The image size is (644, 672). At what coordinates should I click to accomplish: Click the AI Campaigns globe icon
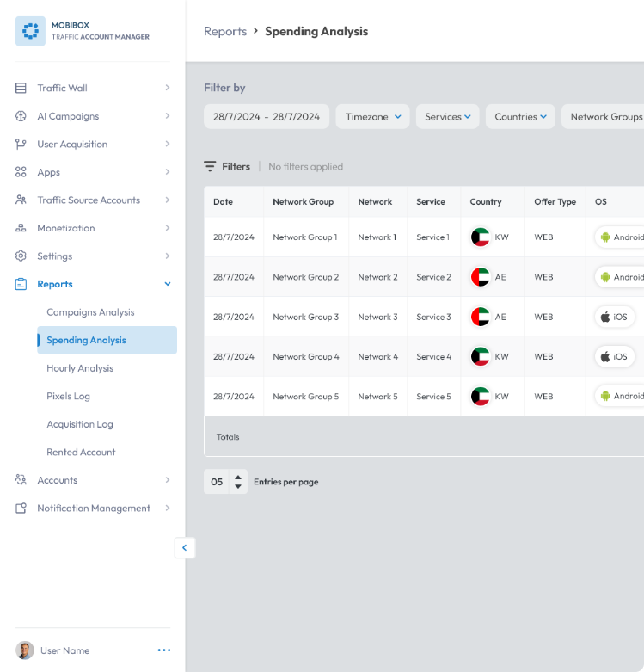[21, 116]
